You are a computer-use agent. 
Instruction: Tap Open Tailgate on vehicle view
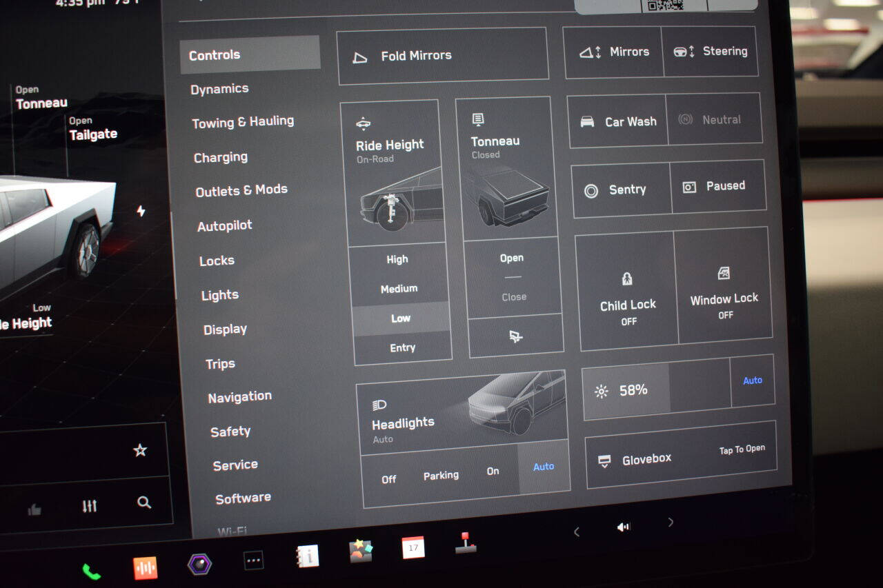[x=92, y=129]
